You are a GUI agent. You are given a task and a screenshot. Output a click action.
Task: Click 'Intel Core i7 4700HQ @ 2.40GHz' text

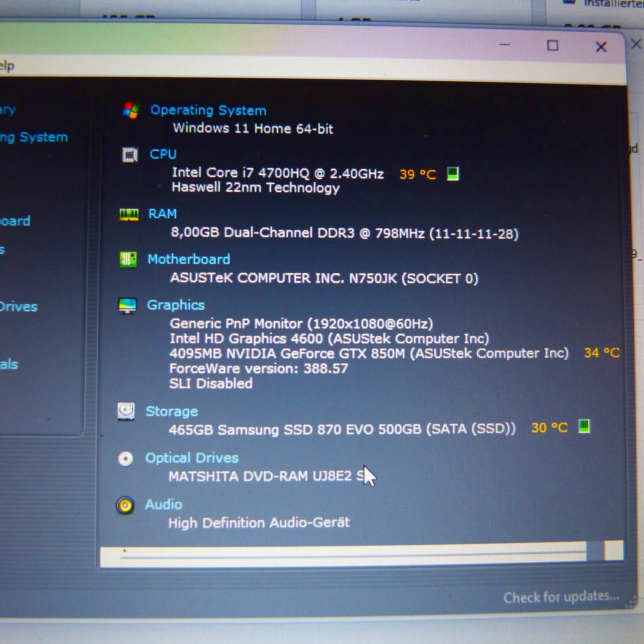[x=278, y=173]
